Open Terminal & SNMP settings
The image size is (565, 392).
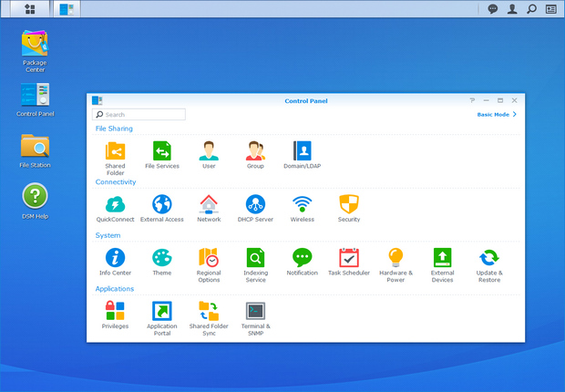[x=255, y=318]
